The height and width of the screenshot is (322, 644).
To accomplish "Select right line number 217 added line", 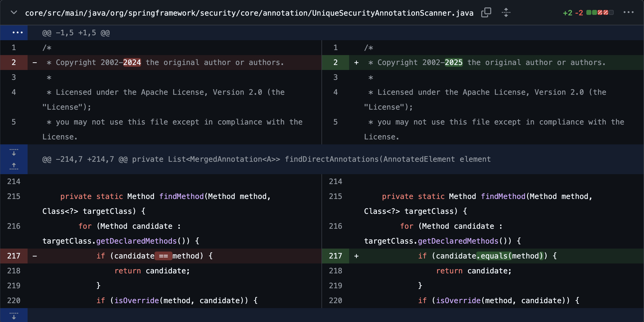I will (335, 256).
